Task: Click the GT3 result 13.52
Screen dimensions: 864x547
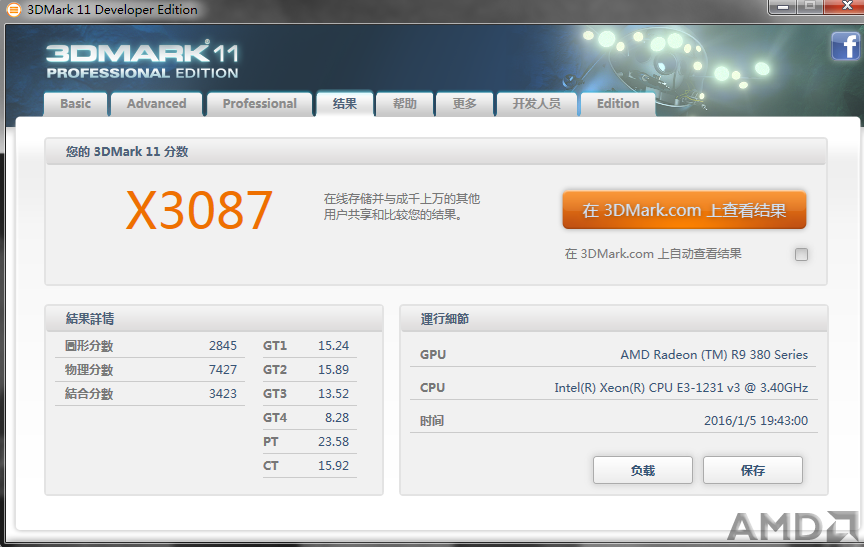Action: [333, 394]
